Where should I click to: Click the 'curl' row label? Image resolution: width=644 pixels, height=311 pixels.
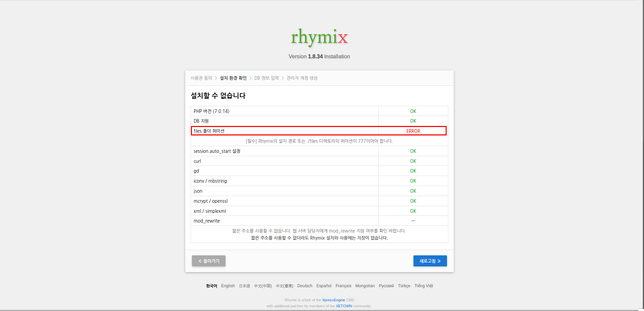coord(197,161)
